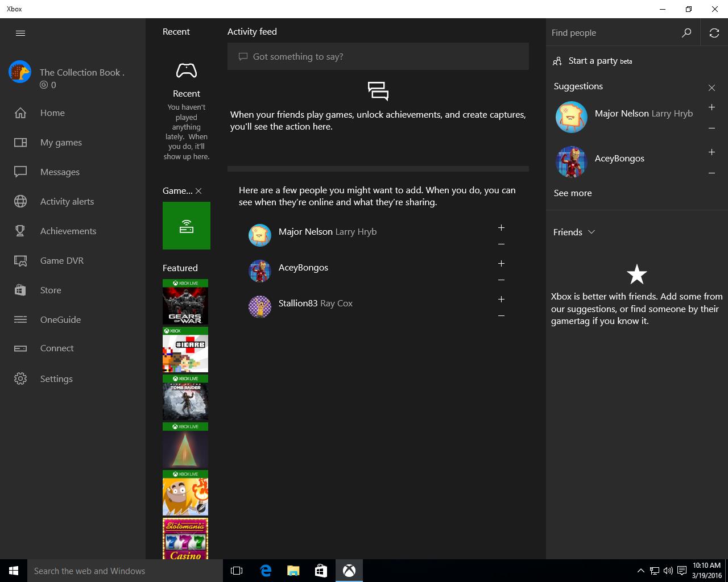Launch Microsoft Edge from taskbar
Screen dimensions: 728x582
pyautogui.click(x=265, y=571)
